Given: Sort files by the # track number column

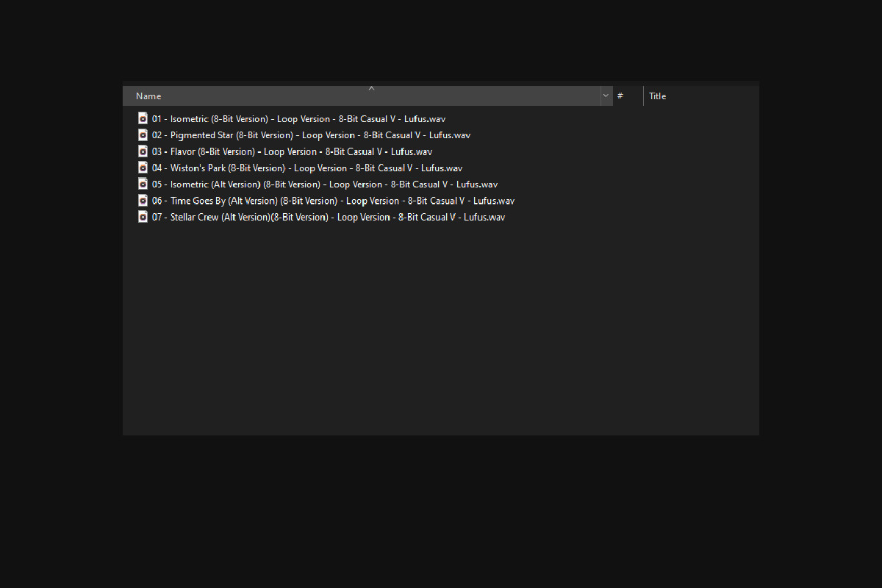Looking at the screenshot, I should coord(625,96).
